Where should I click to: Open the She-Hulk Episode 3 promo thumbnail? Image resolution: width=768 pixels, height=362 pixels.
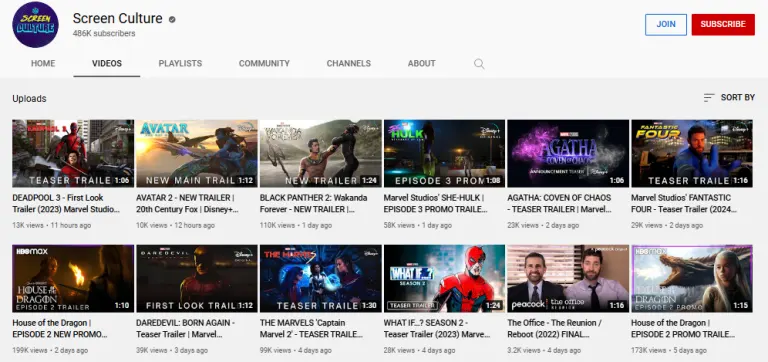444,153
